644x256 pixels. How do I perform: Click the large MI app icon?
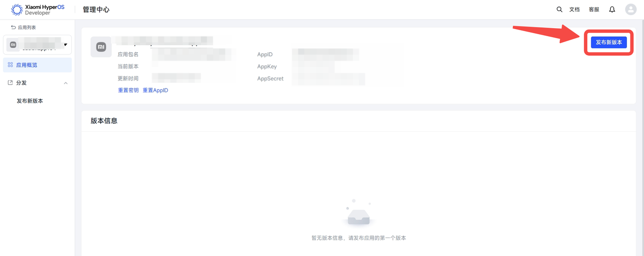pyautogui.click(x=101, y=47)
